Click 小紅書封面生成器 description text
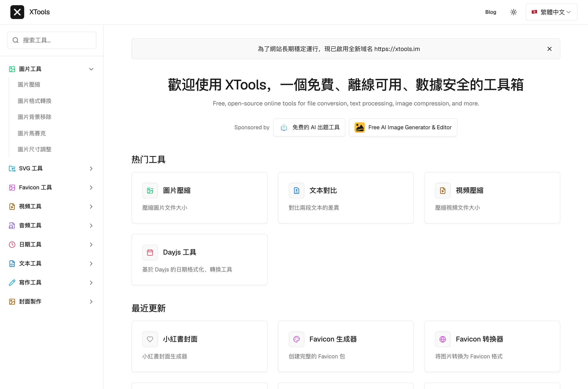 point(165,356)
